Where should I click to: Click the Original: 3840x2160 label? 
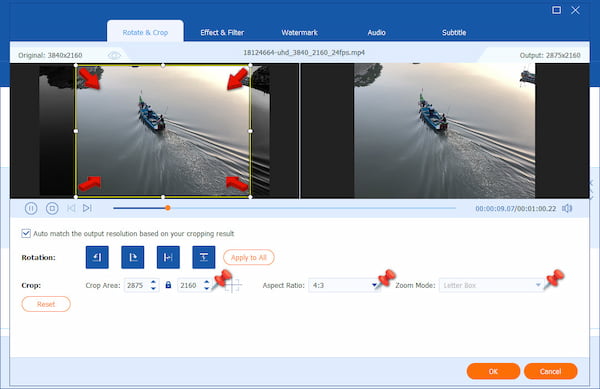50,55
